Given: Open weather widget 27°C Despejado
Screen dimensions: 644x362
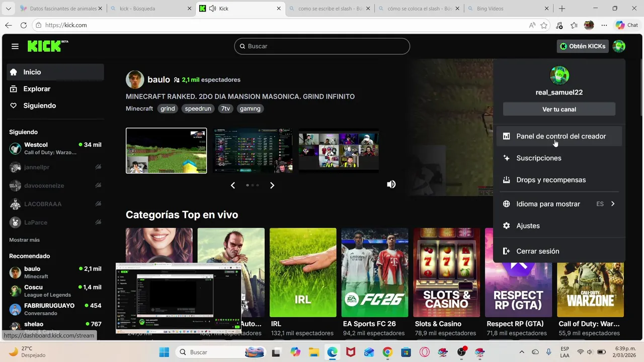Looking at the screenshot, I should pos(28,352).
